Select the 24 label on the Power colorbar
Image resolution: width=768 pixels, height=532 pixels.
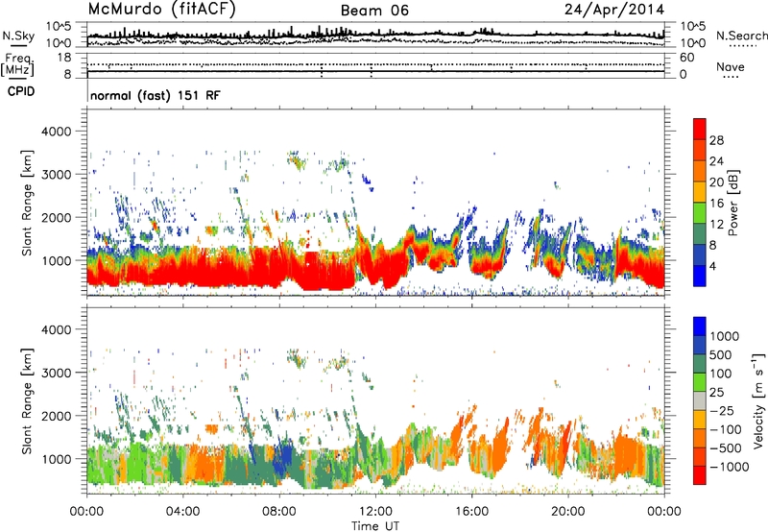coord(716,161)
